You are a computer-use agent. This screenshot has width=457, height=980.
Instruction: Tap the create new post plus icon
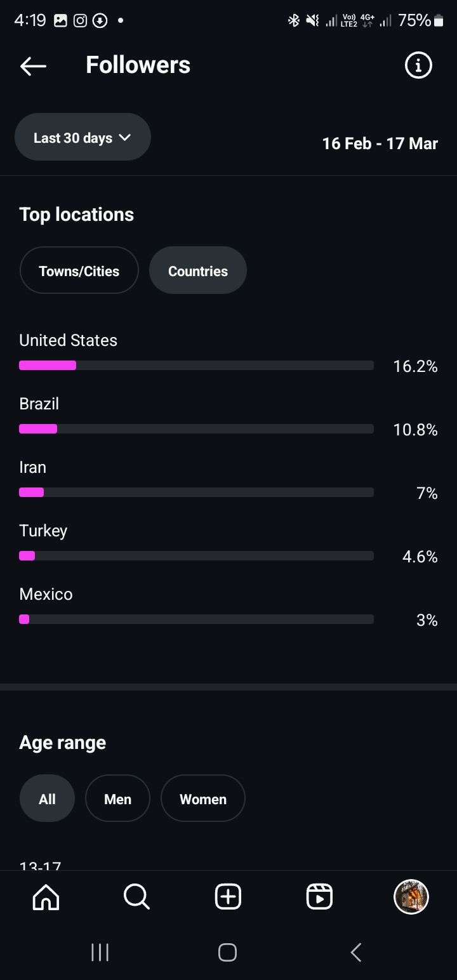[228, 897]
